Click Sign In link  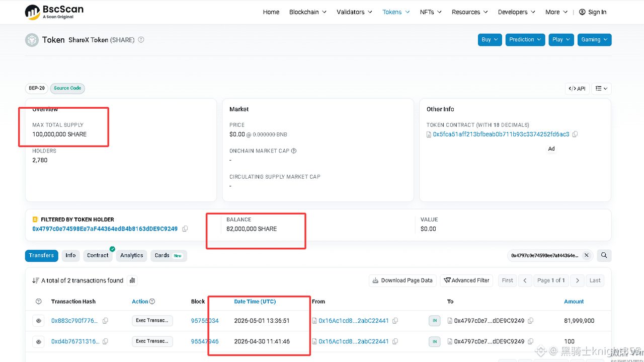coord(593,12)
